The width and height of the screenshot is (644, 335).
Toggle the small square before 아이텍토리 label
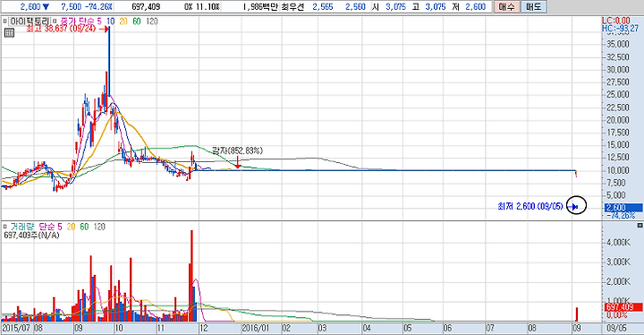pos(5,21)
